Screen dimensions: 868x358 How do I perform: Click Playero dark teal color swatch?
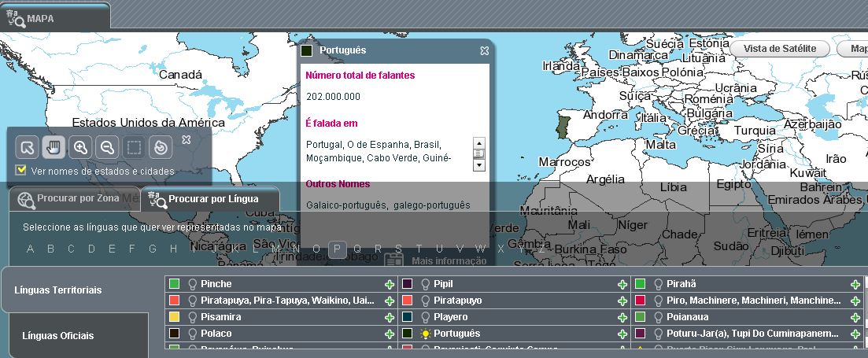(407, 317)
